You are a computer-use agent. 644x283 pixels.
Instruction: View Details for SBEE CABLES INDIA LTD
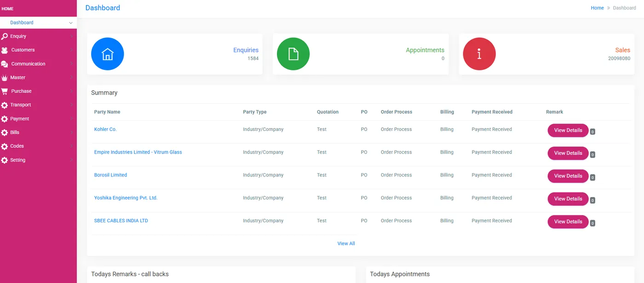[568, 222]
